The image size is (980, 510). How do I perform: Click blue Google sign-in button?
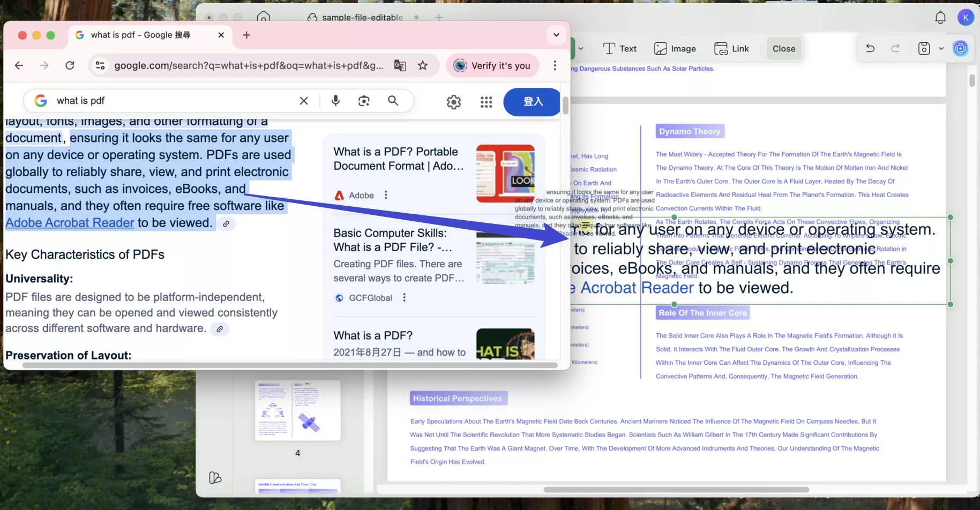point(532,102)
